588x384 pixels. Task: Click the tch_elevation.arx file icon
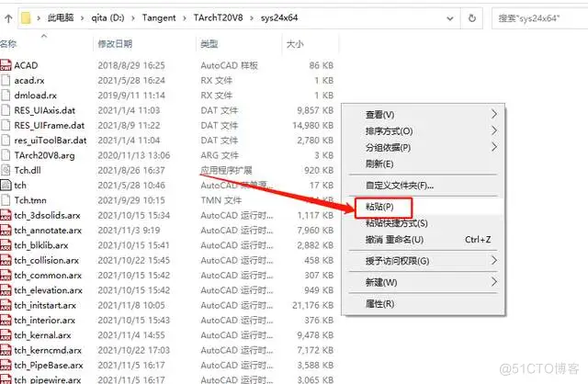pos(6,290)
